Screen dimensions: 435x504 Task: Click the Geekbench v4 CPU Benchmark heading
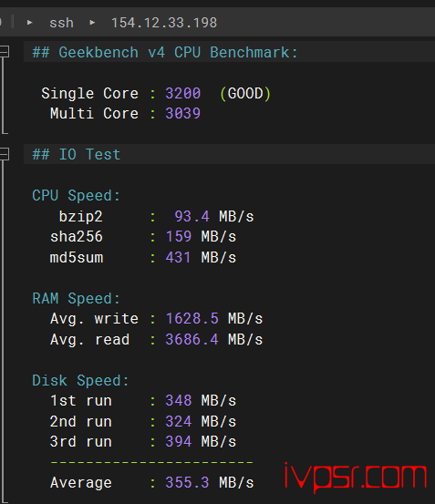pos(165,52)
